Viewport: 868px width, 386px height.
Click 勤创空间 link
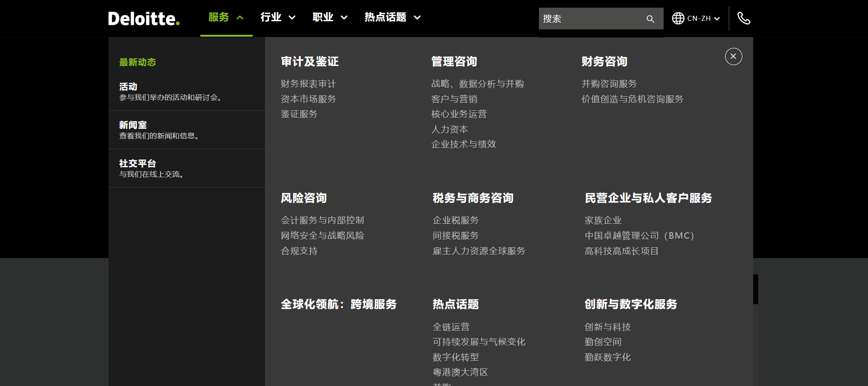(603, 342)
